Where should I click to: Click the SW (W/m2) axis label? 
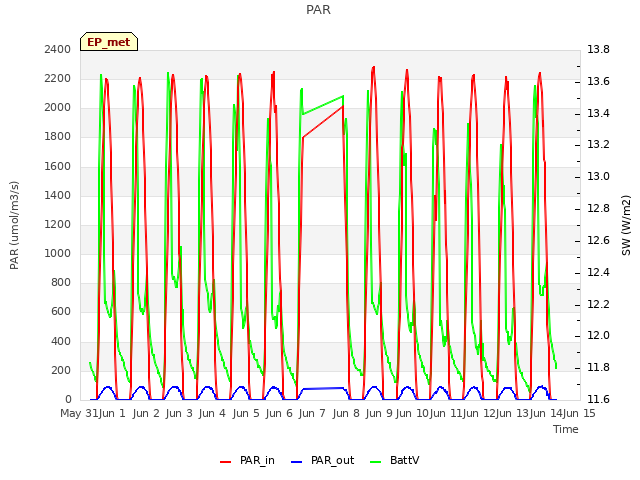click(x=626, y=225)
